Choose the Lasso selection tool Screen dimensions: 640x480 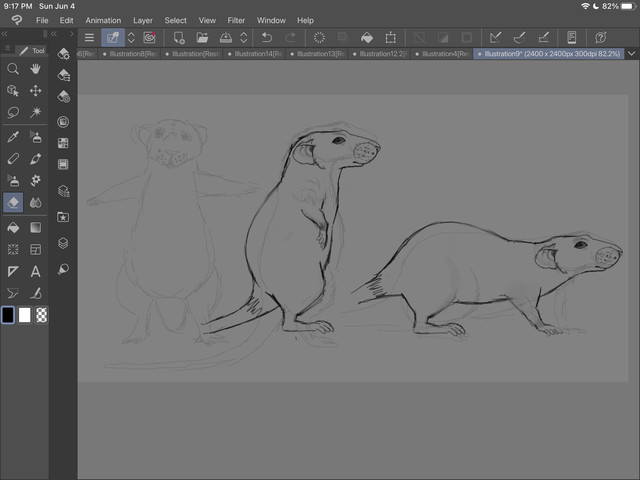tap(13, 113)
